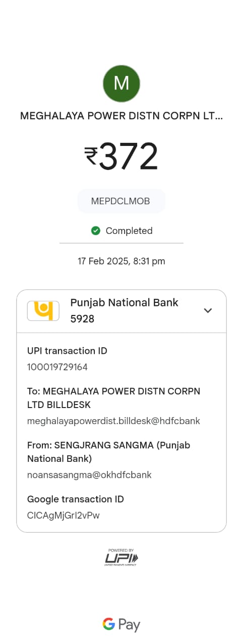Click the UPI transaction ID number 100019729164
Screen dimensions: 243x644
point(57,367)
